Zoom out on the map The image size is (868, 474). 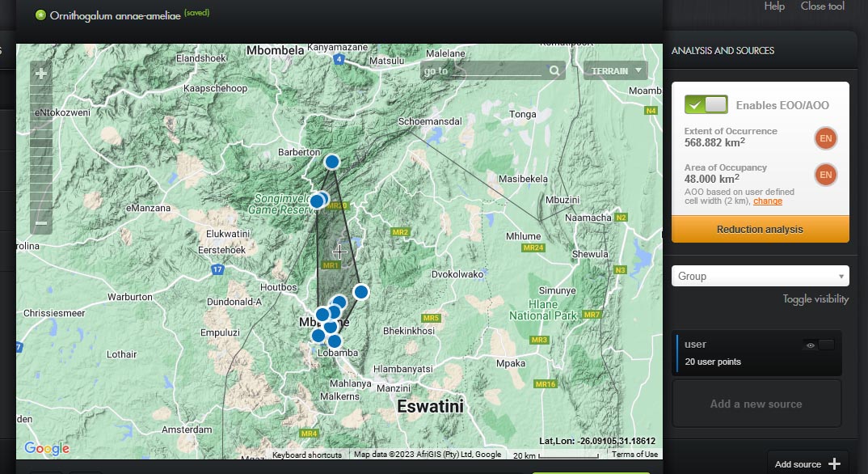coord(41,222)
